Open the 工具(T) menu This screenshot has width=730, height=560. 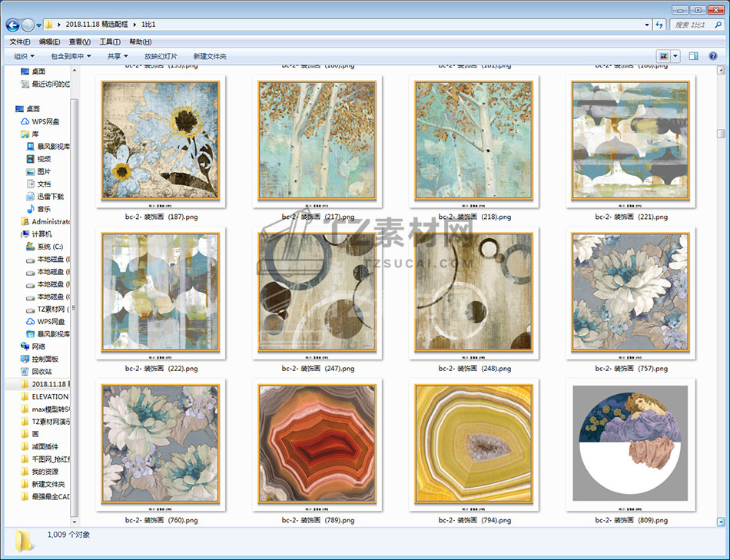(x=110, y=41)
